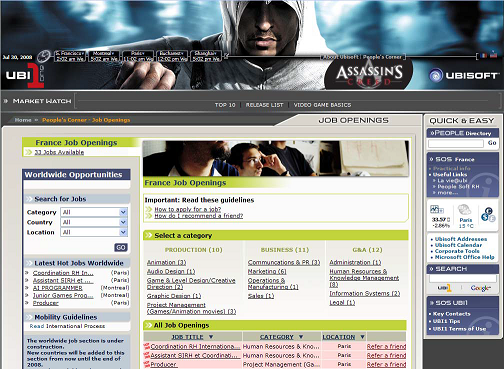The height and width of the screenshot is (369, 504).
Task: Open Communications & PR (3) category
Action: point(284,263)
